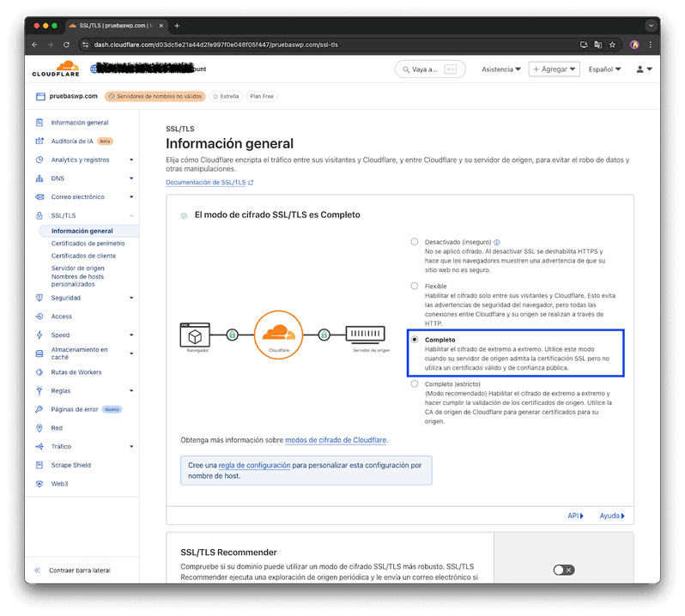685x616 pixels.
Task: Select Completo (estricto) encryption mode
Action: (414, 383)
